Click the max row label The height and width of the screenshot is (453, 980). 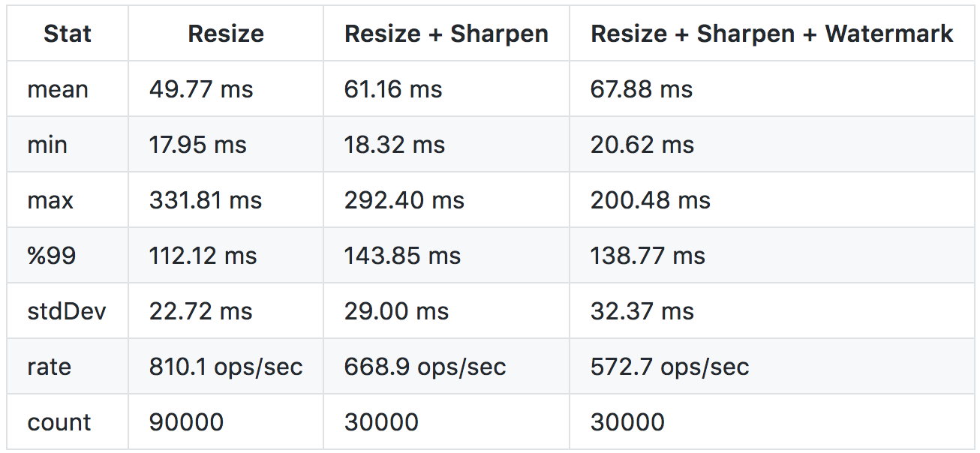[x=50, y=200]
